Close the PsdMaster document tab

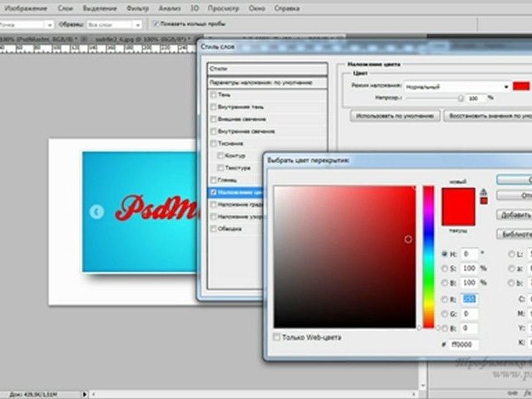tap(84, 39)
